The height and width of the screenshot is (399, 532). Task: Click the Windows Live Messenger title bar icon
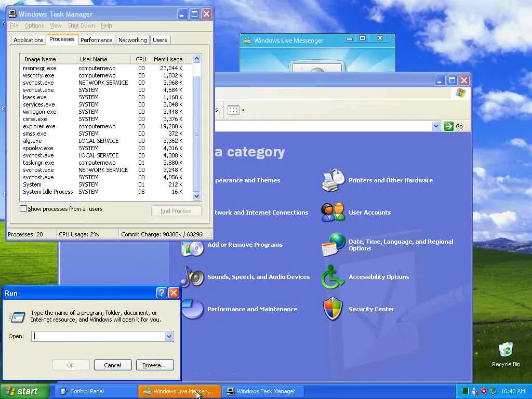pyautogui.click(x=247, y=41)
